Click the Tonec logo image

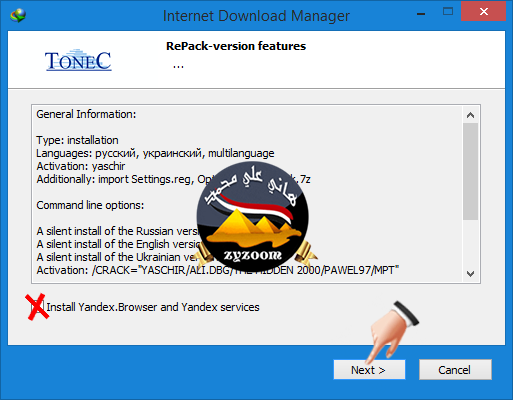pos(78,60)
